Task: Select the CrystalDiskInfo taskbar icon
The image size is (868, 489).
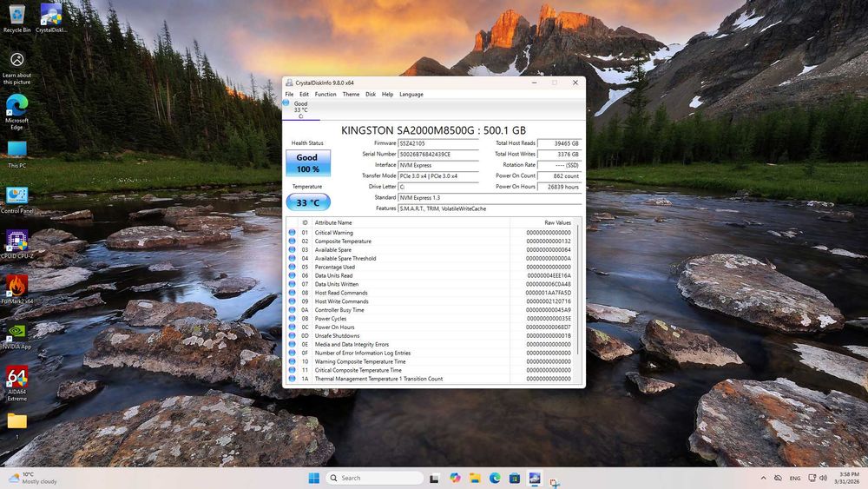Action: coord(535,478)
